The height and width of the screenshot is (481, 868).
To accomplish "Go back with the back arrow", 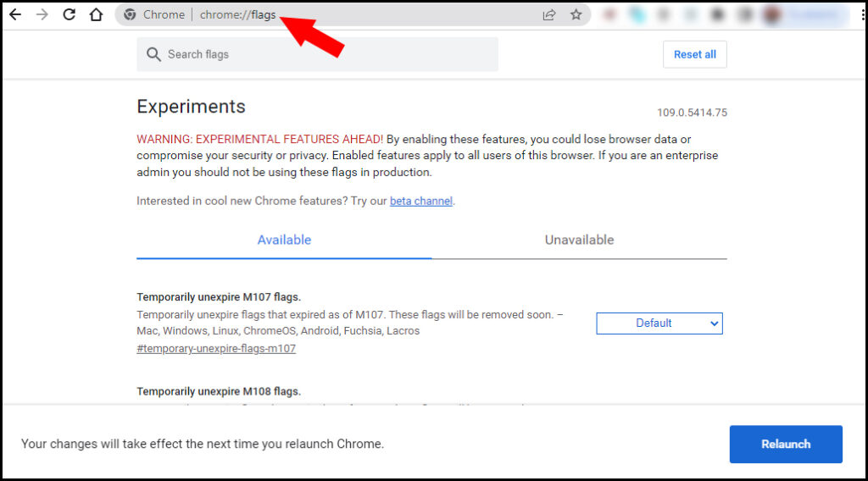I will (x=15, y=14).
